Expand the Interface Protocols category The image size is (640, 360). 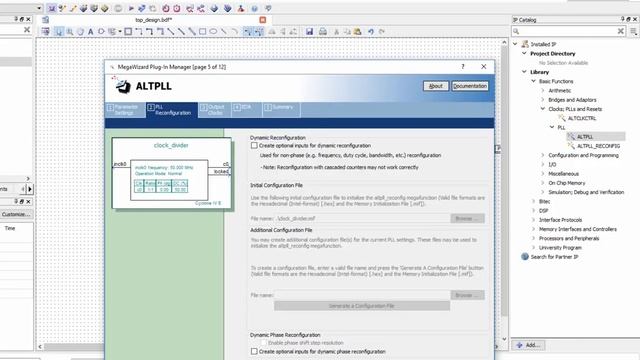[533, 220]
